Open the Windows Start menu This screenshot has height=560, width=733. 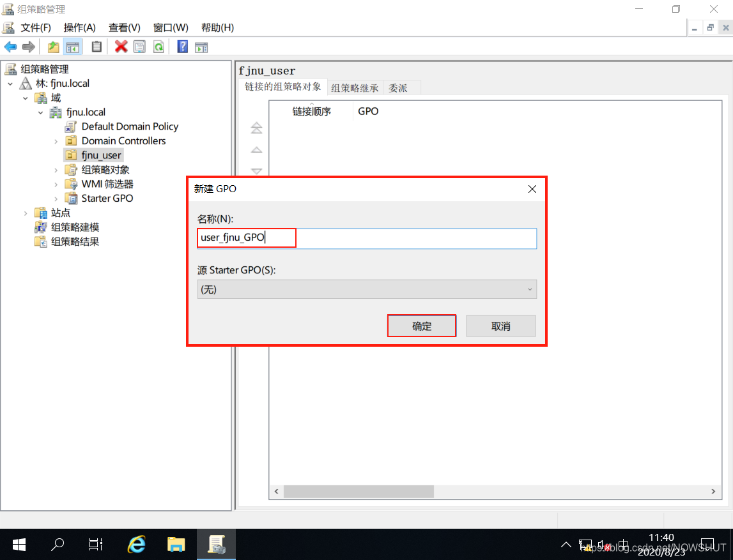19,545
